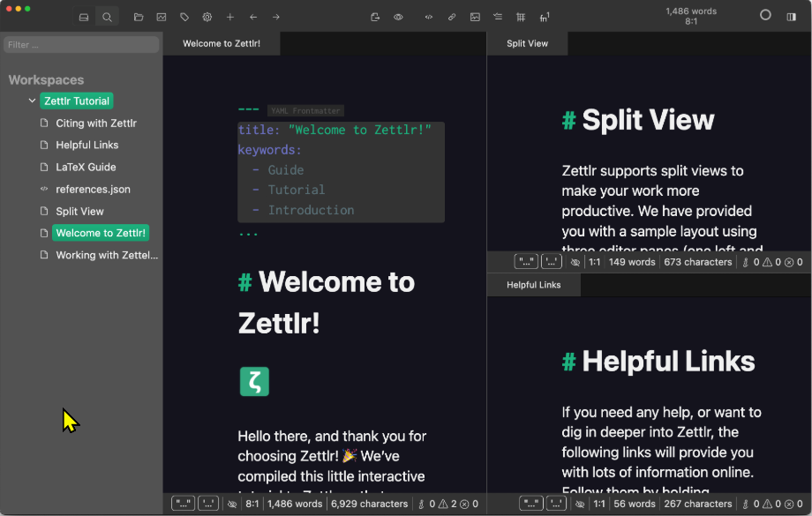This screenshot has width=812, height=516.
Task: Insert a footnote with fn icon
Action: 545,17
